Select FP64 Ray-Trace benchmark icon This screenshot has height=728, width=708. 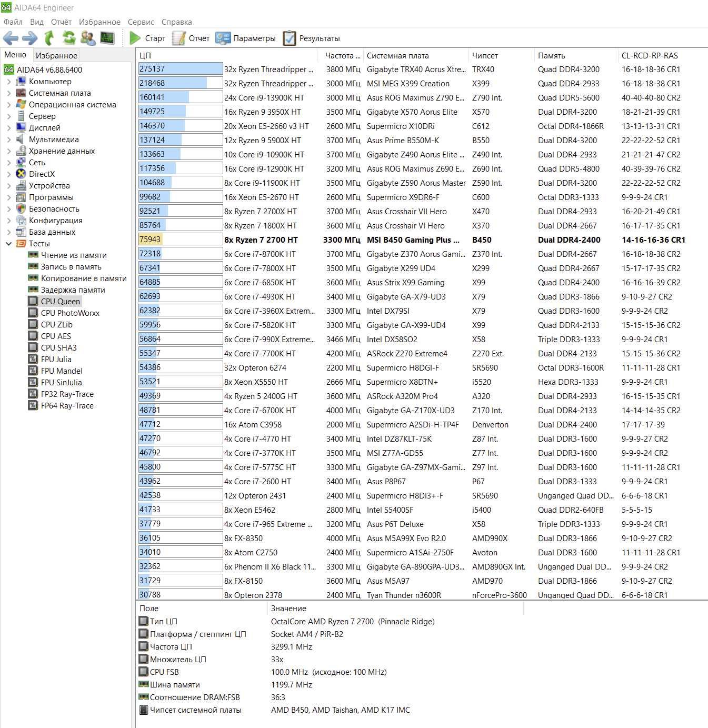33,406
